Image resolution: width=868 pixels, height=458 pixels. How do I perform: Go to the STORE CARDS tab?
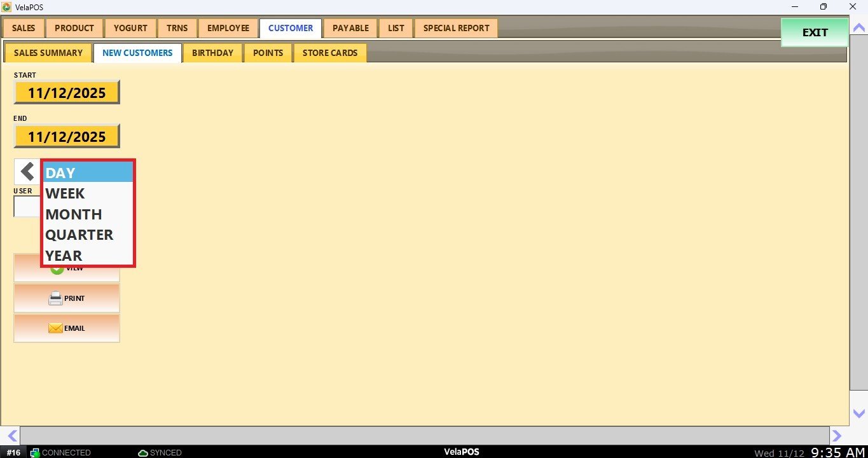tap(329, 53)
